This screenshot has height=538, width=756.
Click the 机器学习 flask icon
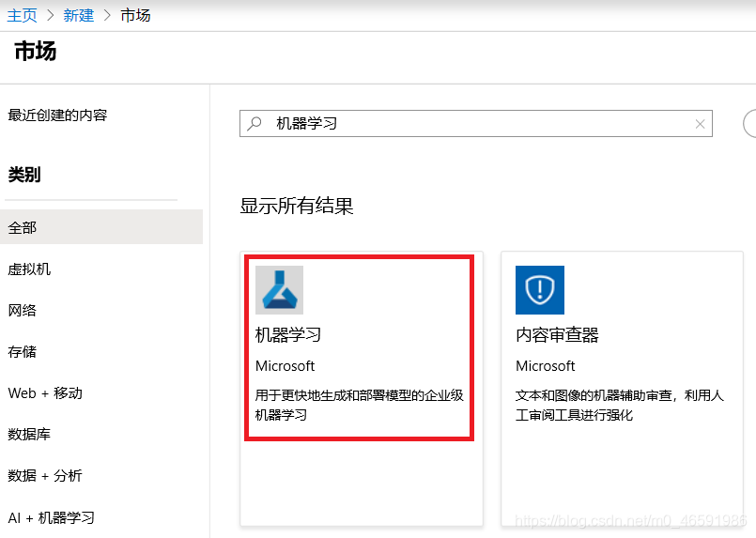[279, 290]
